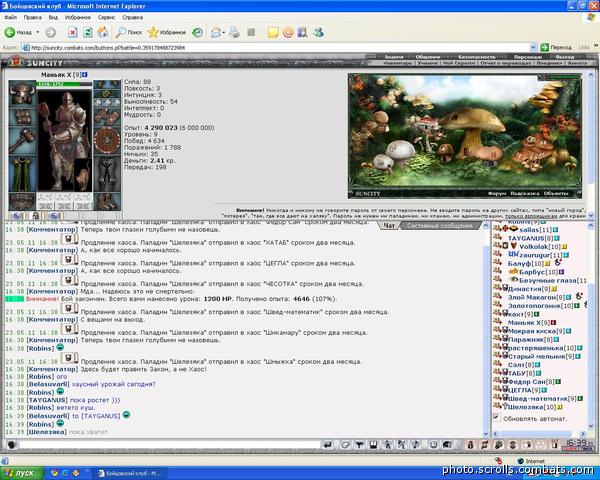Click player Шелезяка[10] in the online list
The image size is (600, 480).
click(x=532, y=407)
